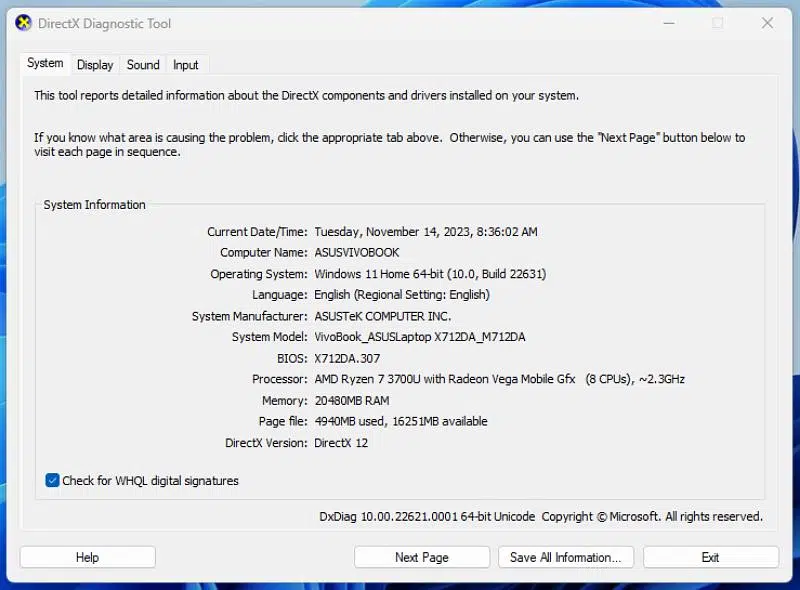Click the X712DA.307 BIOS value
The image size is (800, 590).
tap(347, 358)
